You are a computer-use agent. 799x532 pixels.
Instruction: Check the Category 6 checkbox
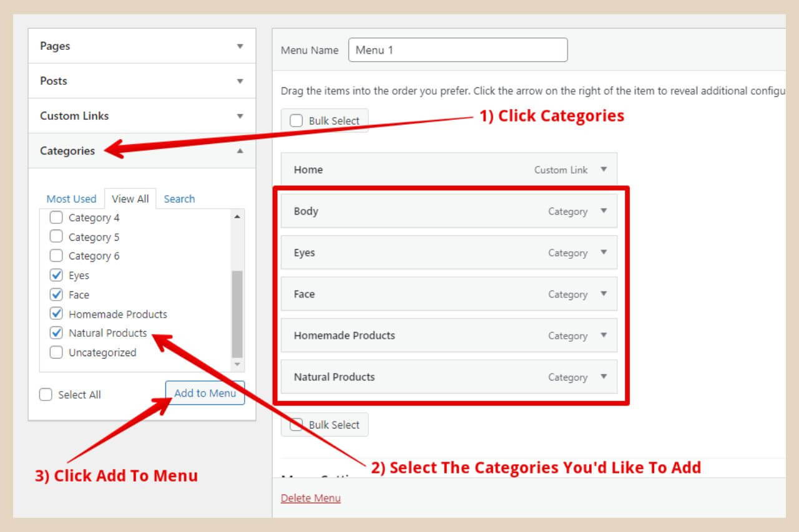coord(56,256)
